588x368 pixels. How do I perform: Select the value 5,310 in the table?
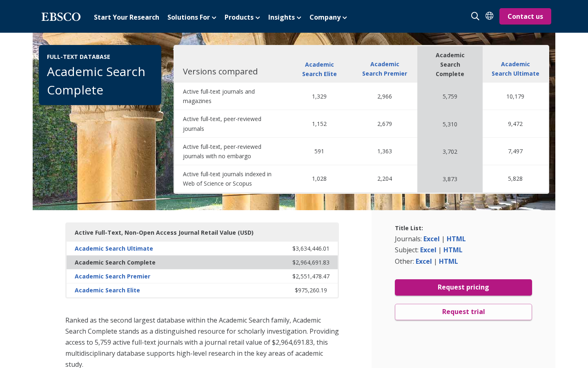(x=450, y=124)
